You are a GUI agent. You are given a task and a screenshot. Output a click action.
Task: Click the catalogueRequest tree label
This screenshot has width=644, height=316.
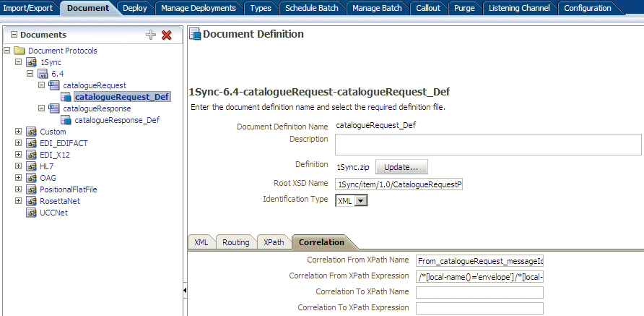tap(95, 85)
